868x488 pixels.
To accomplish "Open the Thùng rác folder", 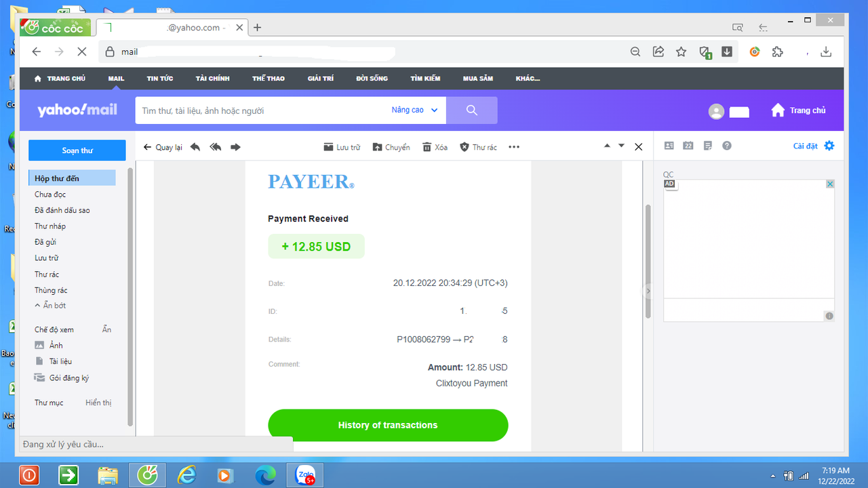I will [51, 290].
